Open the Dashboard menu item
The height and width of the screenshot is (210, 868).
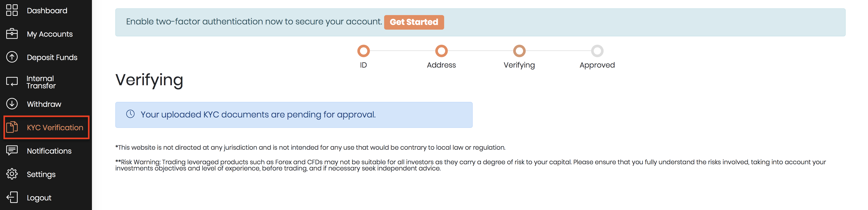pyautogui.click(x=47, y=11)
